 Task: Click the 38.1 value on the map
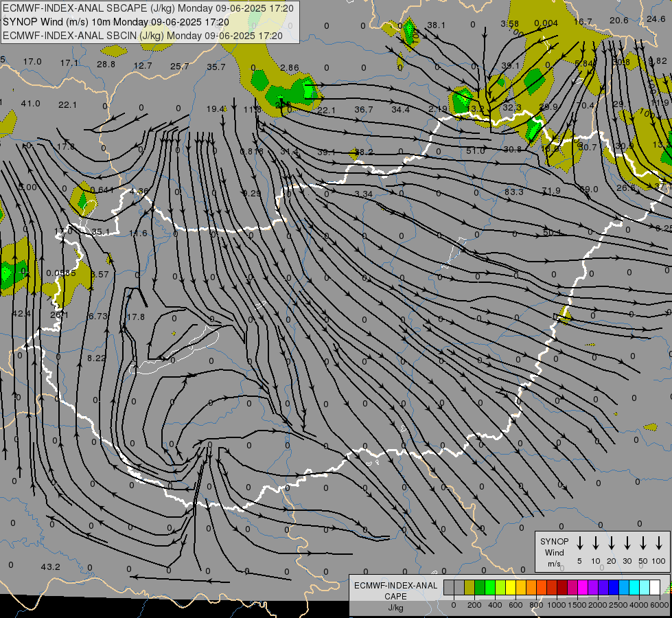point(437,25)
